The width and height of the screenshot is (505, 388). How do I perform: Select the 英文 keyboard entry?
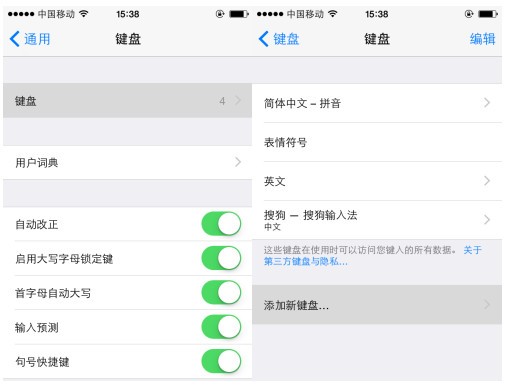pyautogui.click(x=377, y=181)
